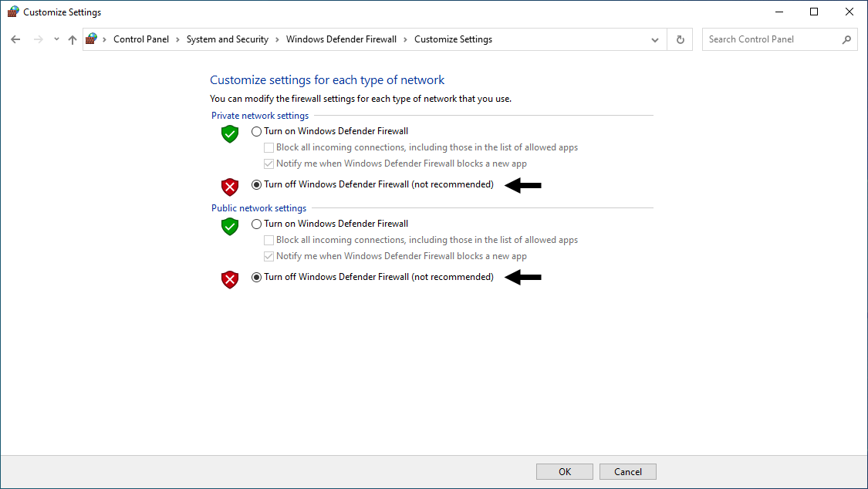Click the Control Panel breadcrumb

click(141, 39)
